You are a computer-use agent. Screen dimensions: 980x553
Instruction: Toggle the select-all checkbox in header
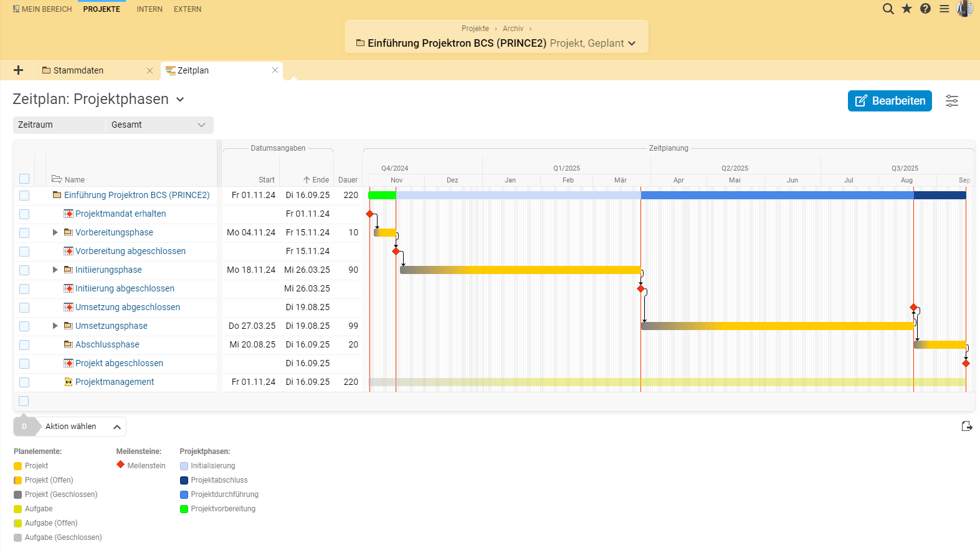(x=24, y=179)
